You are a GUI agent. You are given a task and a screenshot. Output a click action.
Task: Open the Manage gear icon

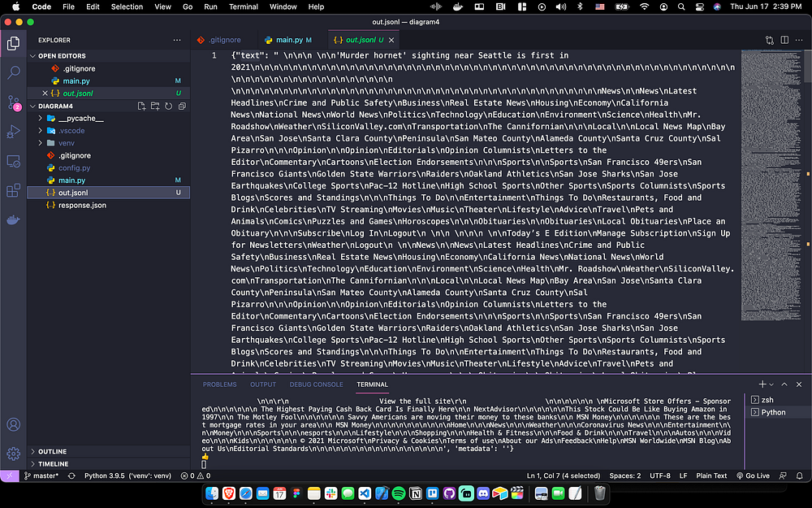(x=14, y=454)
